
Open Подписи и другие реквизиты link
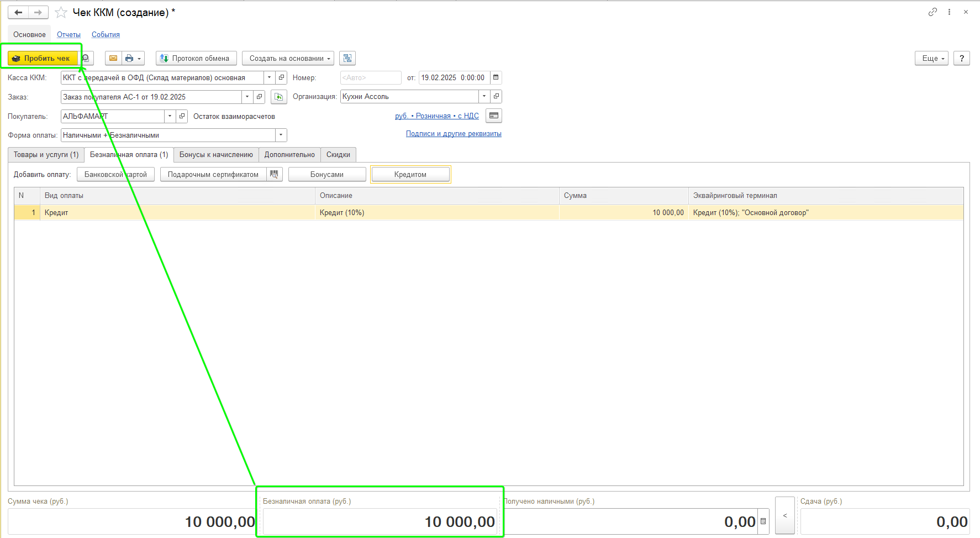tap(454, 133)
